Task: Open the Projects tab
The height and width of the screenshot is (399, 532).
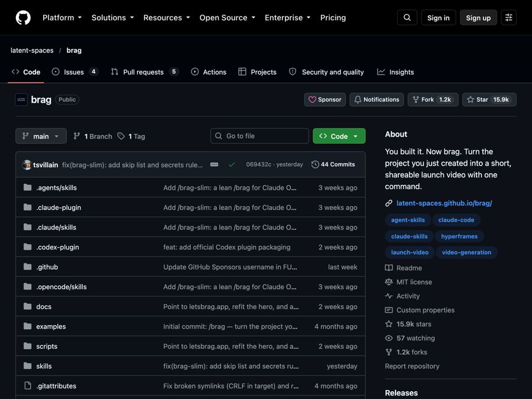Action: (258, 72)
